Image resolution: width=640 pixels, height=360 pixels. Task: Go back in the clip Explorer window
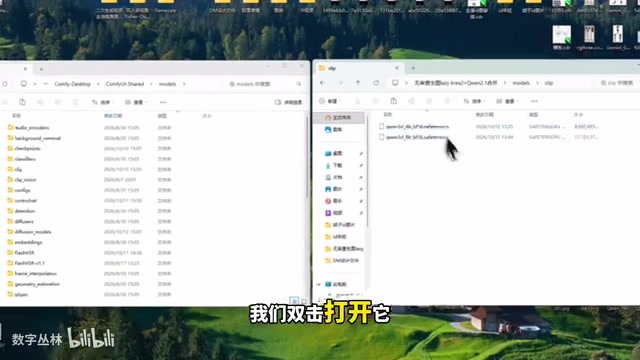click(x=322, y=83)
